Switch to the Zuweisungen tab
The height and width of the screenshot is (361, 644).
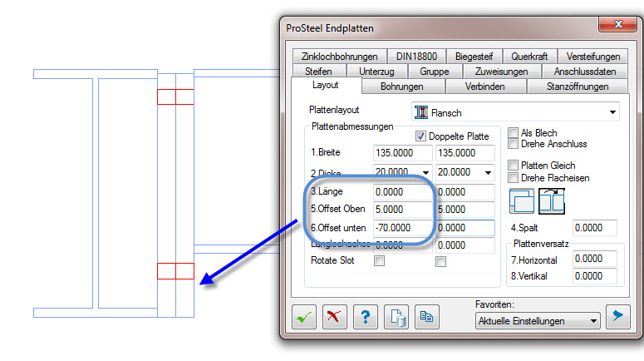pos(501,72)
